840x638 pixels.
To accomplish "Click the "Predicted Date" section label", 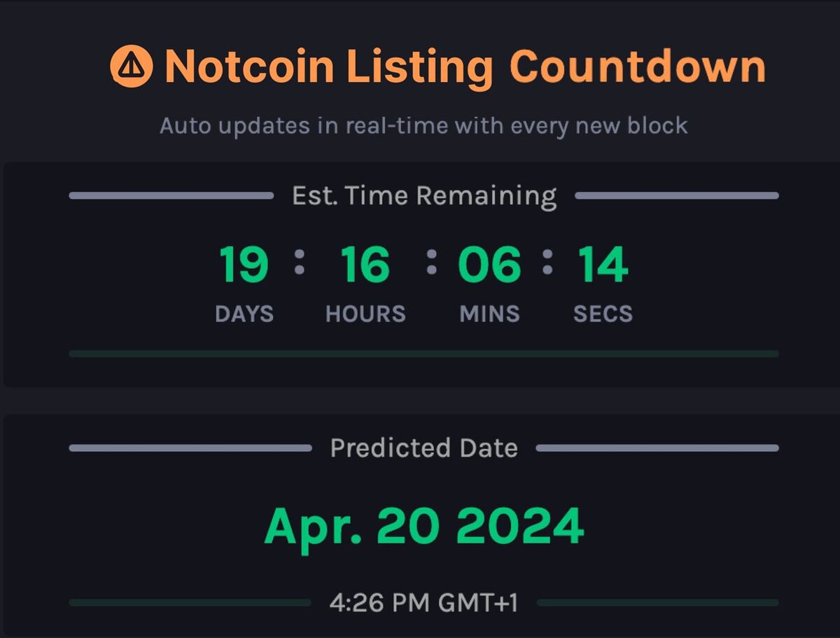I will pos(424,448).
